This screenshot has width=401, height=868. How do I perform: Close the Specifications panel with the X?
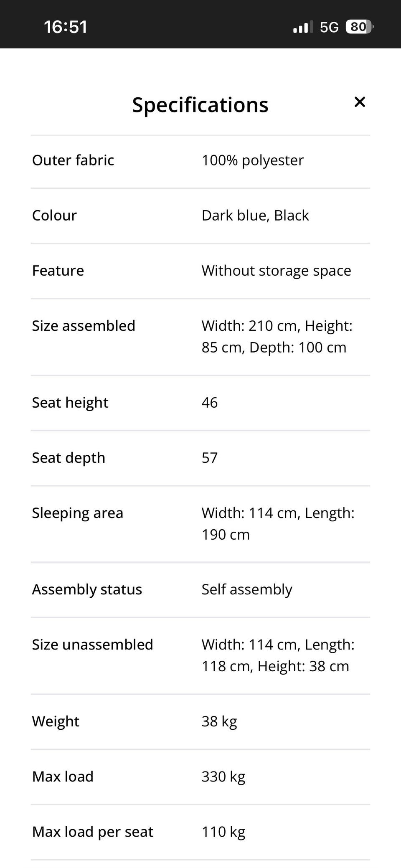(x=359, y=102)
